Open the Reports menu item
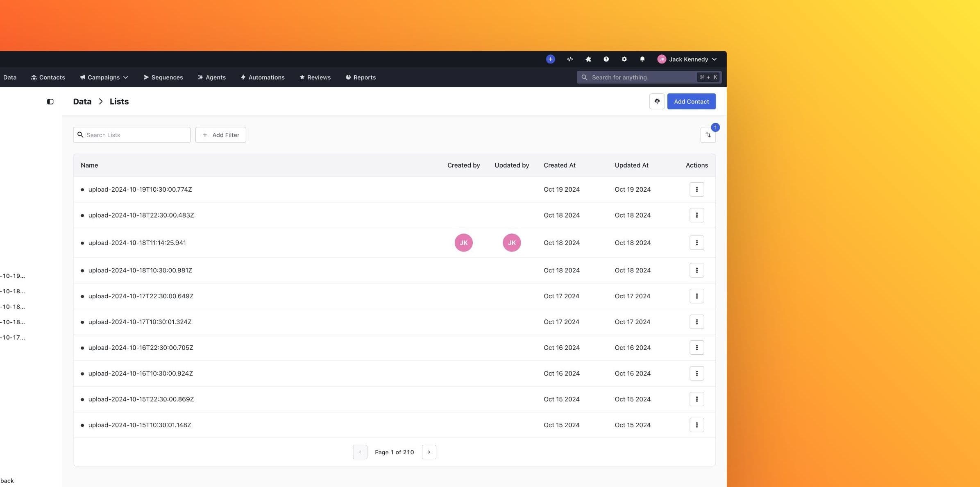 click(361, 77)
